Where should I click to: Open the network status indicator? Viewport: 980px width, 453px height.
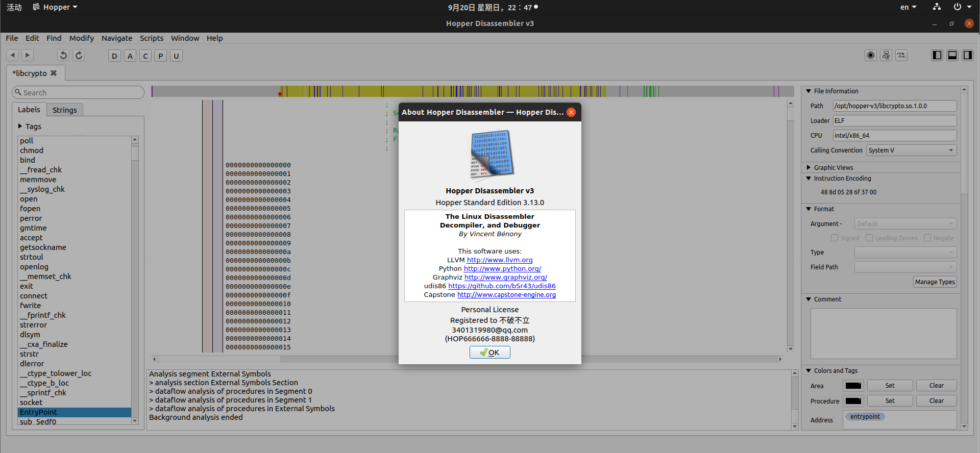coord(937,7)
